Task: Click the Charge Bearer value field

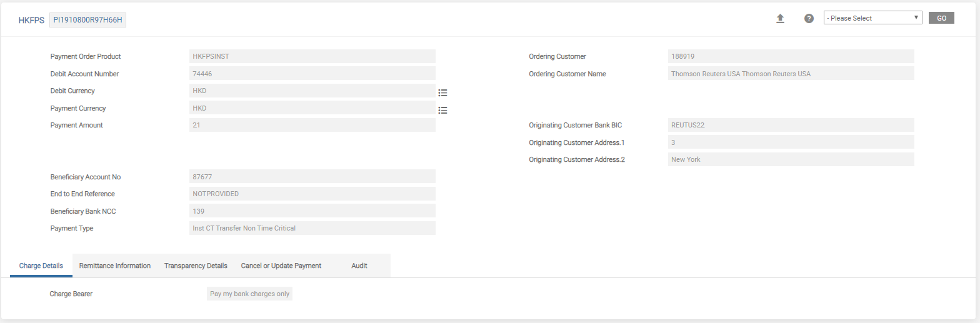Action: click(x=249, y=294)
